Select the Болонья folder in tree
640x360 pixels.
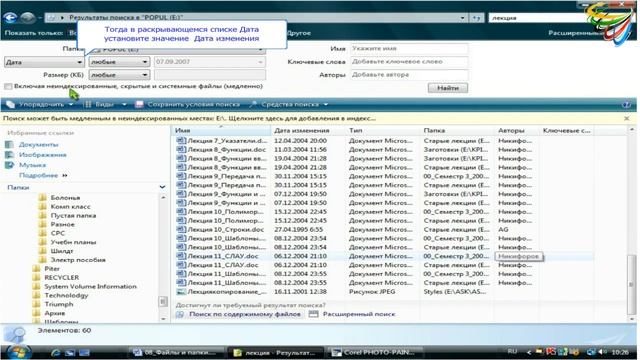65,198
